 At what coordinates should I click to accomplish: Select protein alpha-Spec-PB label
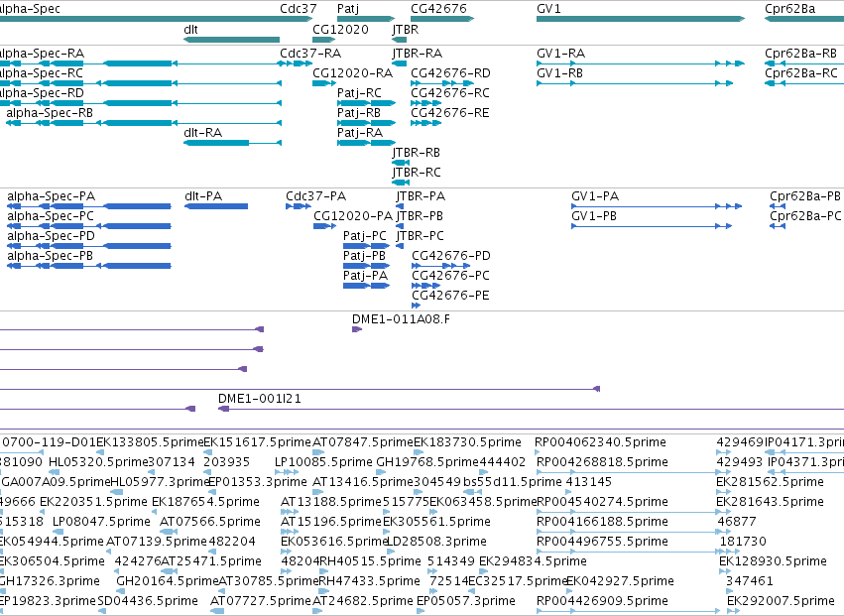tap(50, 255)
